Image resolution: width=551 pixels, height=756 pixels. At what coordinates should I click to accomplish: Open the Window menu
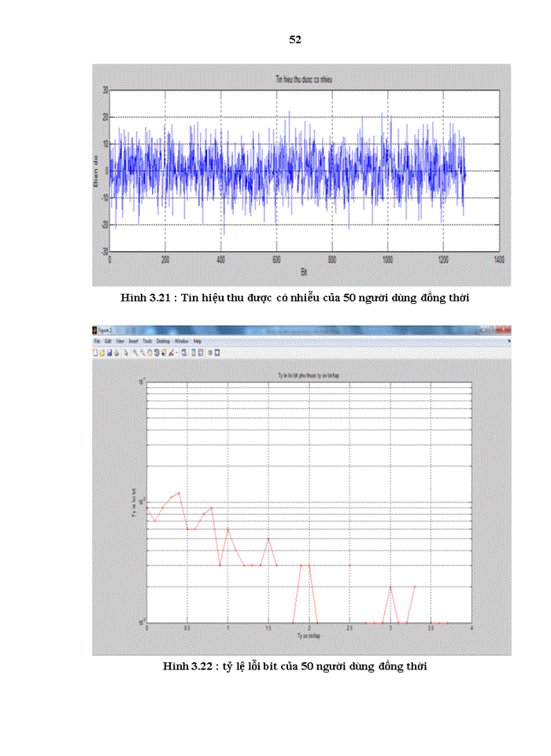pos(182,341)
